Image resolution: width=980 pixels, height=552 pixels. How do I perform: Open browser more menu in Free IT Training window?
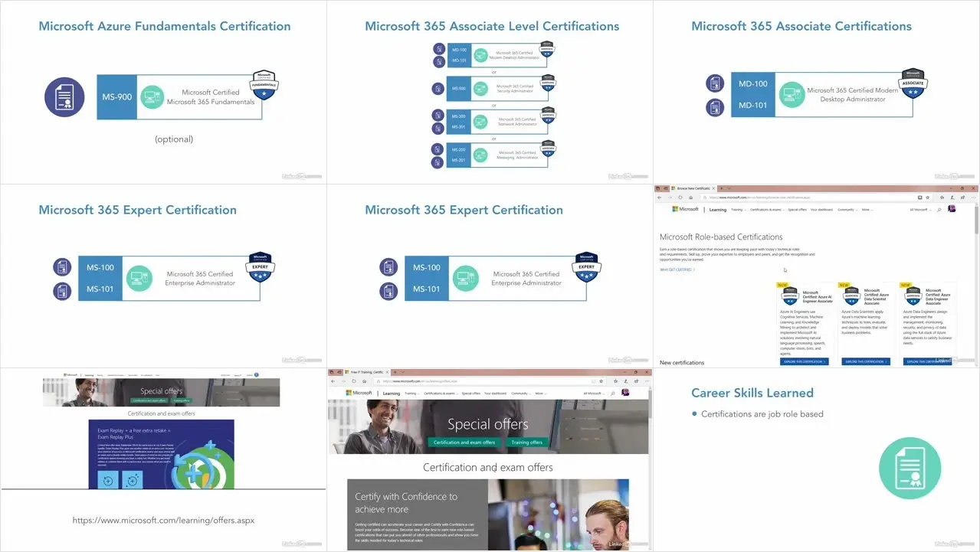647,381
